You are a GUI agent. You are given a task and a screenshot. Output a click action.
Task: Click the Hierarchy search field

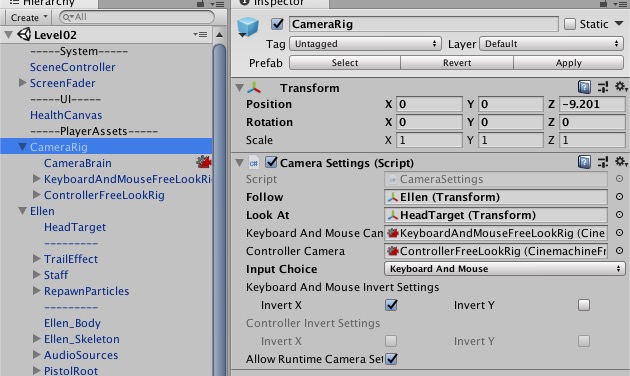point(137,17)
